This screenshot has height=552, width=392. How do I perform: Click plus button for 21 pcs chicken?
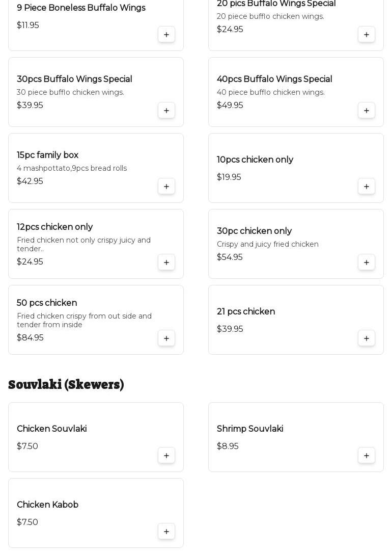click(367, 338)
